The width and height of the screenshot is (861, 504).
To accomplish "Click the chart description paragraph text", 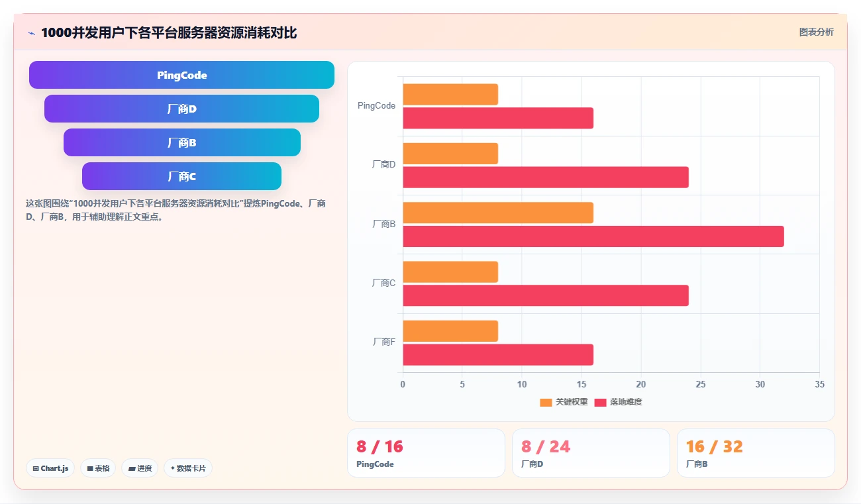I will pos(176,210).
